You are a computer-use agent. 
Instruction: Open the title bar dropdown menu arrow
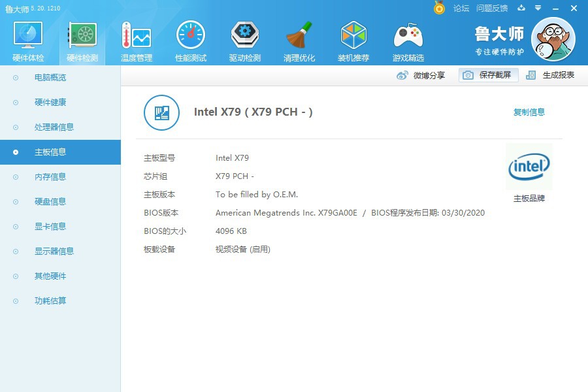pyautogui.click(x=538, y=7)
